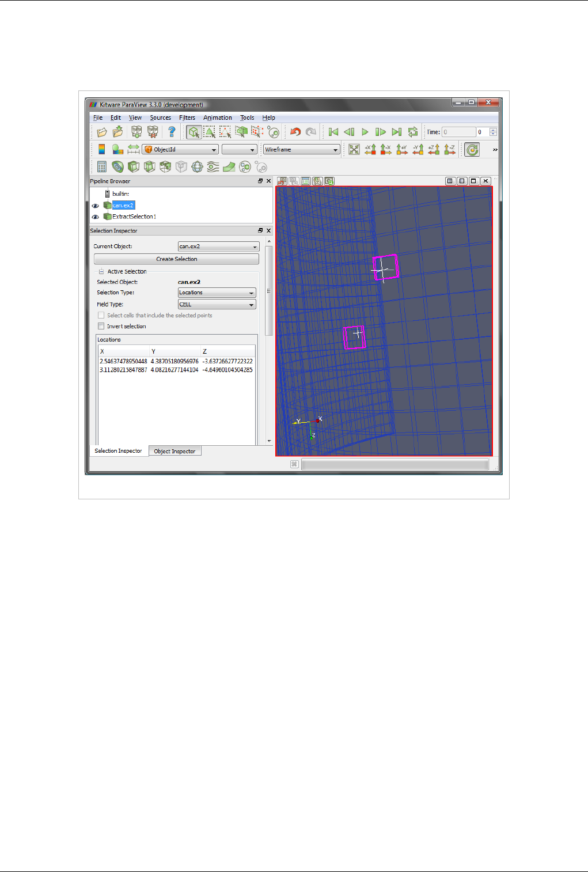
Task: Click the Warp filter icon
Action: [x=229, y=167]
